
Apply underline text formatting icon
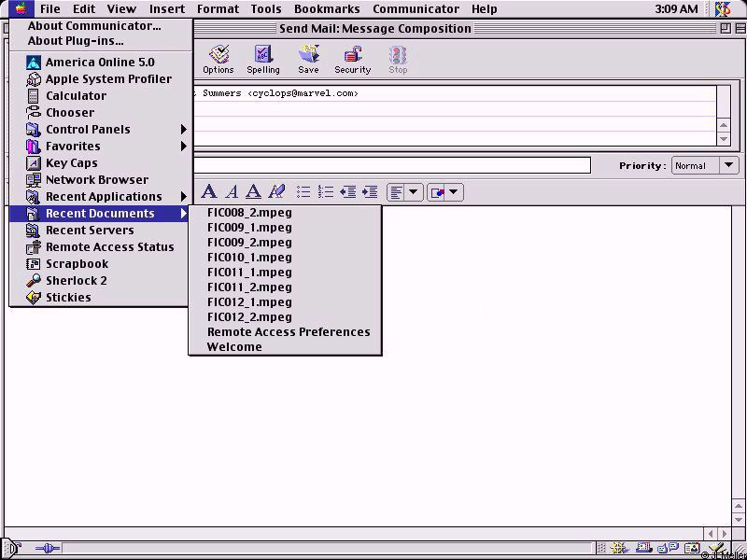coord(253,192)
